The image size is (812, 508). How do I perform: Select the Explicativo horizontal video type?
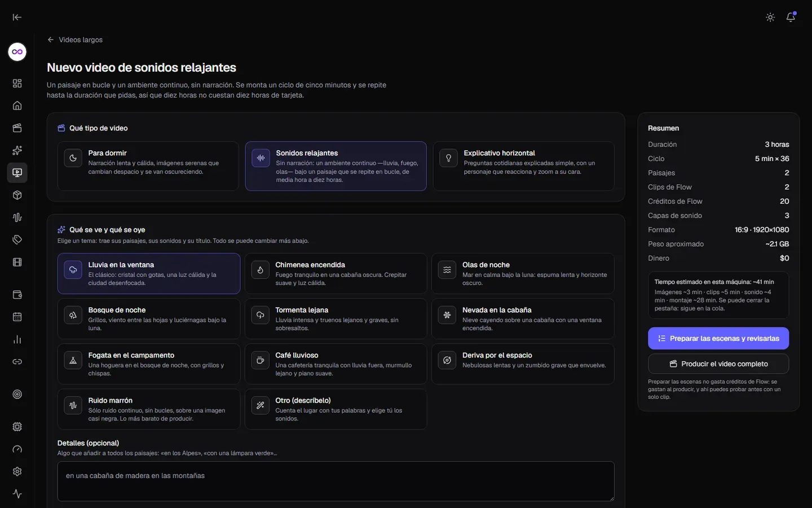[x=524, y=166]
